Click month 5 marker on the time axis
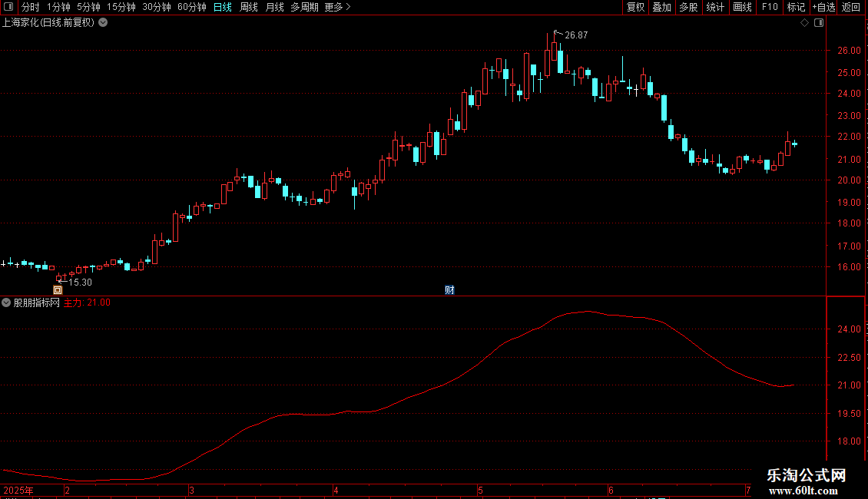Image resolution: width=868 pixels, height=499 pixels. pyautogui.click(x=481, y=491)
